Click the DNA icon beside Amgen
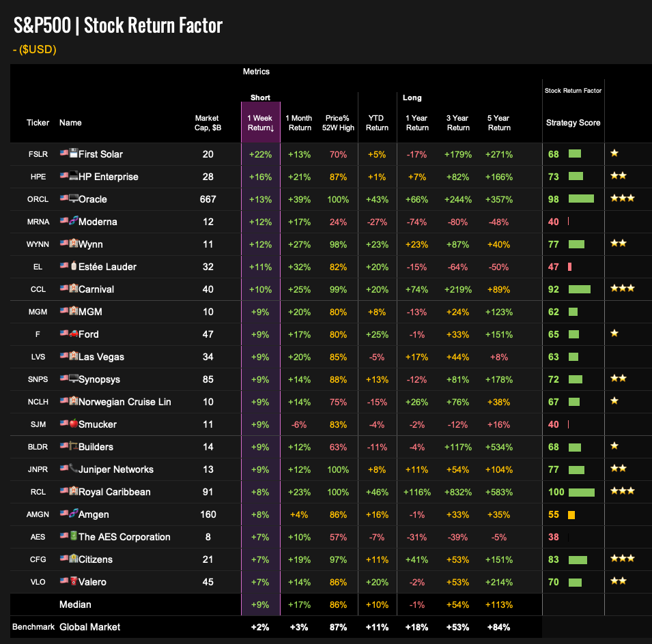Screen dimensions: 652x644 point(74,513)
